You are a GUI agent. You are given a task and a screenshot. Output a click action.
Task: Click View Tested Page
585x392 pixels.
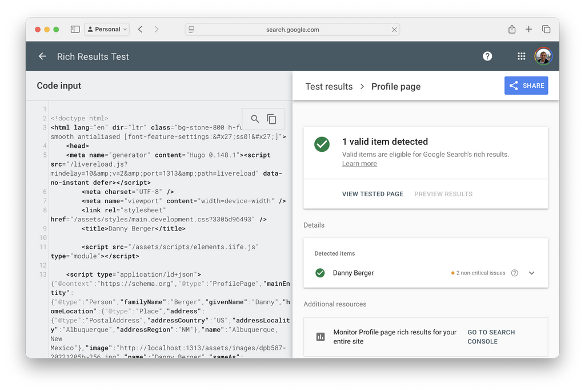tap(372, 194)
